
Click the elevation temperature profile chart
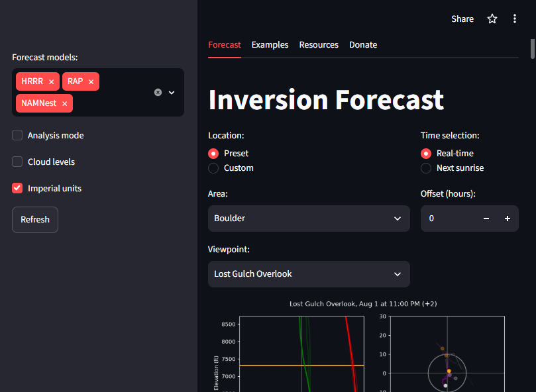[301, 354]
